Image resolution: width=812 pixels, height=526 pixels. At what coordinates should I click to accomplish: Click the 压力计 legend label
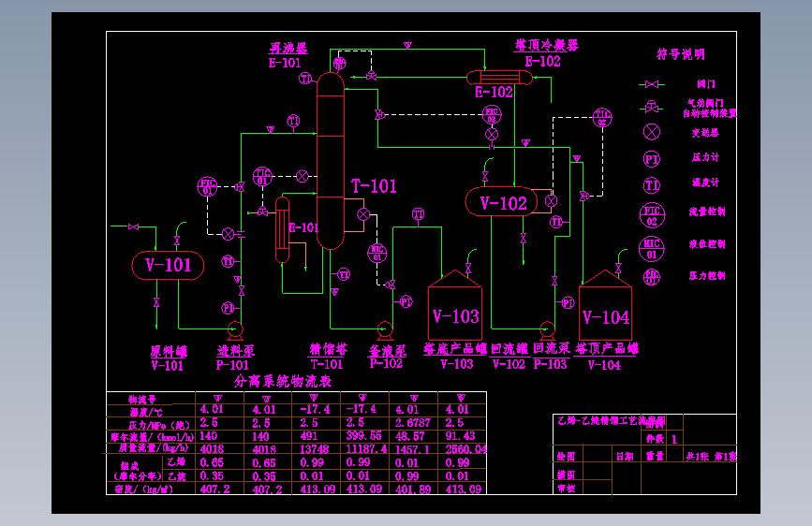(705, 157)
